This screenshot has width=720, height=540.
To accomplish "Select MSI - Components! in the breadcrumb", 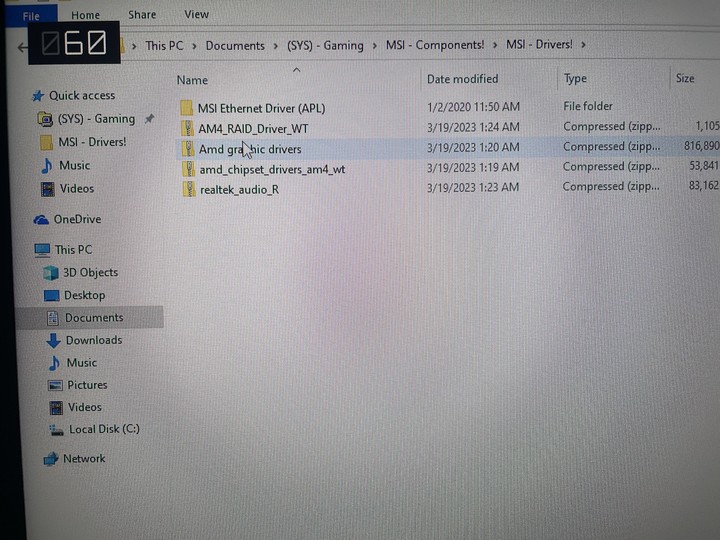I will (x=435, y=45).
